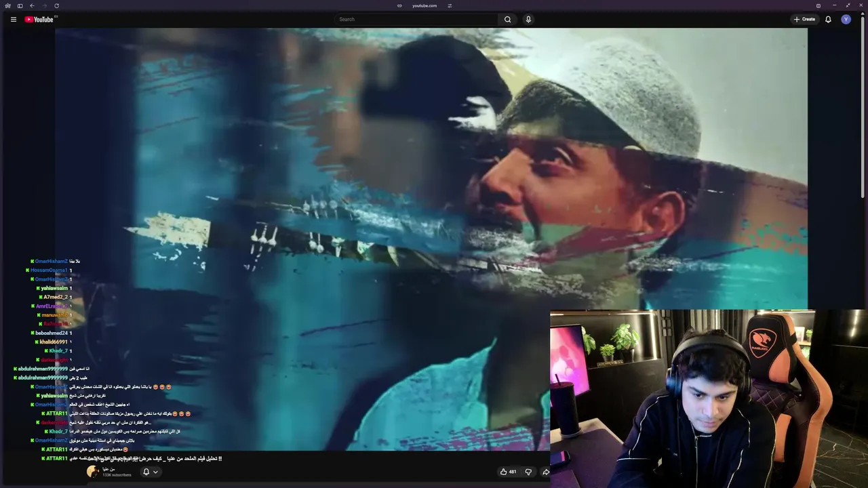The width and height of the screenshot is (868, 488).
Task: Go to YouTube home via the logo
Action: 39,19
